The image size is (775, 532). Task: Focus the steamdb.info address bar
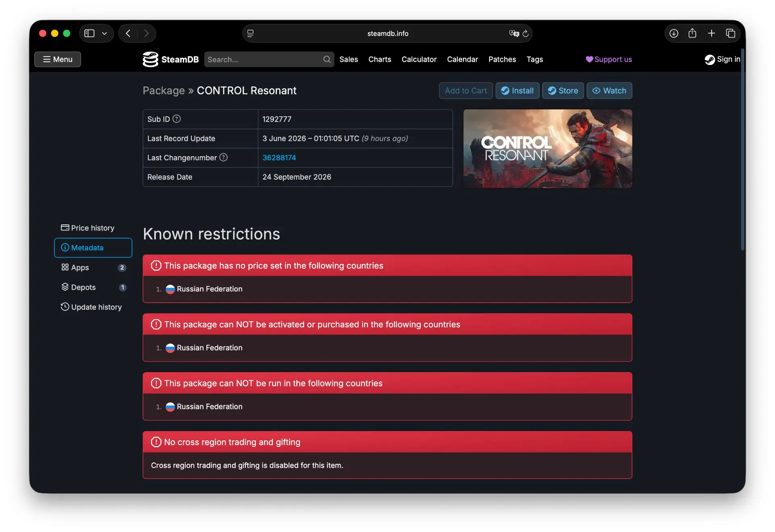tap(387, 34)
